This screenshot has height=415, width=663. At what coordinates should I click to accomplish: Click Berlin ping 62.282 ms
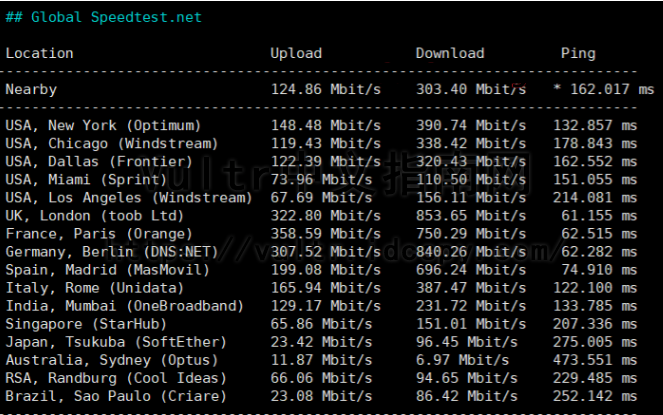pyautogui.click(x=599, y=252)
